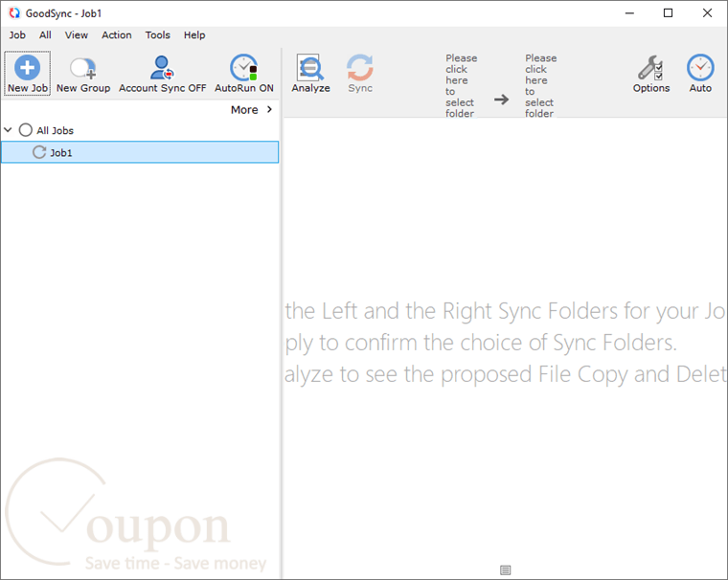Click the Job1 sync status icon
Image resolution: width=728 pixels, height=580 pixels.
click(x=39, y=152)
